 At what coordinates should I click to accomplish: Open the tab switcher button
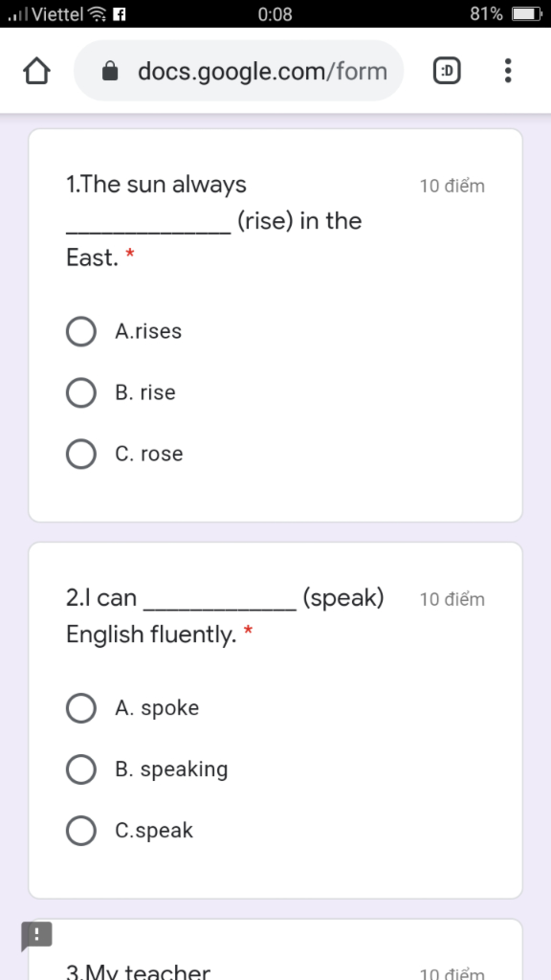[x=447, y=71]
